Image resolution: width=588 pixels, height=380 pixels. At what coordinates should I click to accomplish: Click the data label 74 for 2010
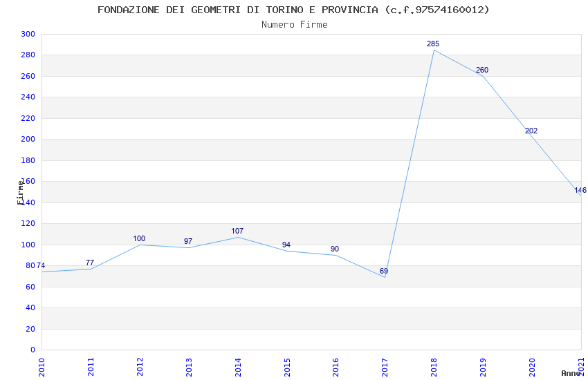[x=41, y=265]
